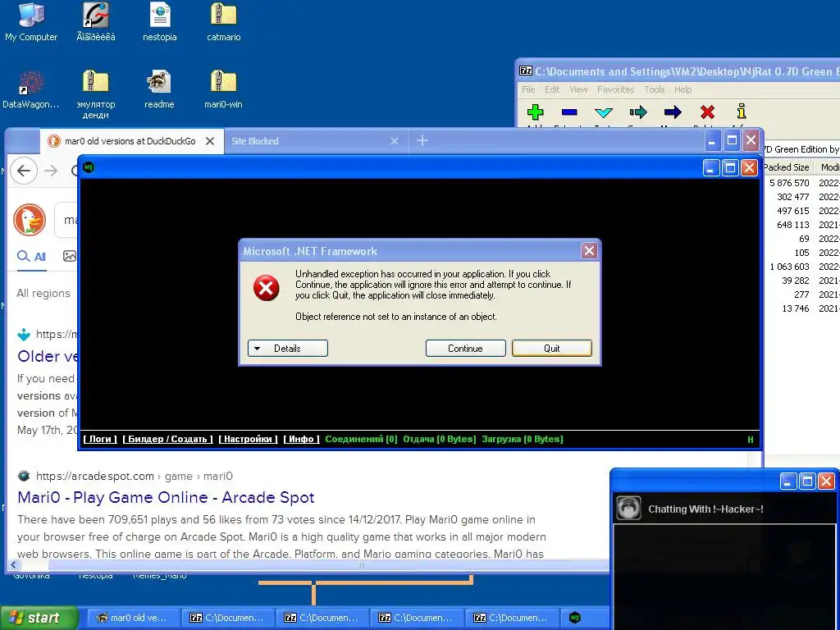Select the эмулятор денди archive icon
This screenshot has height=630, width=840.
coord(95,94)
